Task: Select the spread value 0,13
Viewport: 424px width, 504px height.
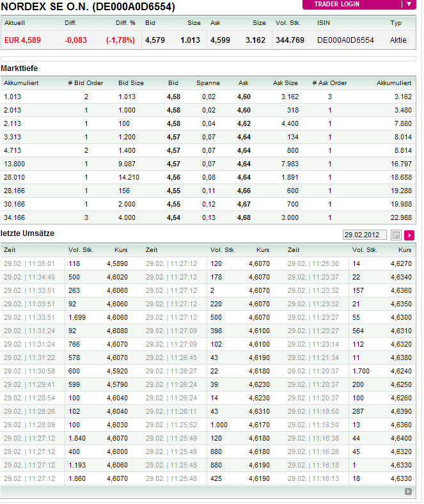Action: [208, 217]
